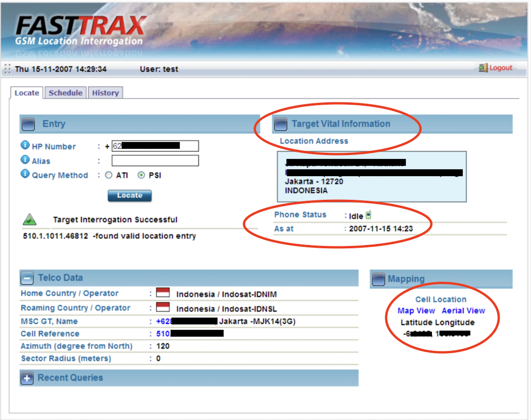531x420 pixels.
Task: Collapse the Target Vital Information panel
Action: coord(280,124)
